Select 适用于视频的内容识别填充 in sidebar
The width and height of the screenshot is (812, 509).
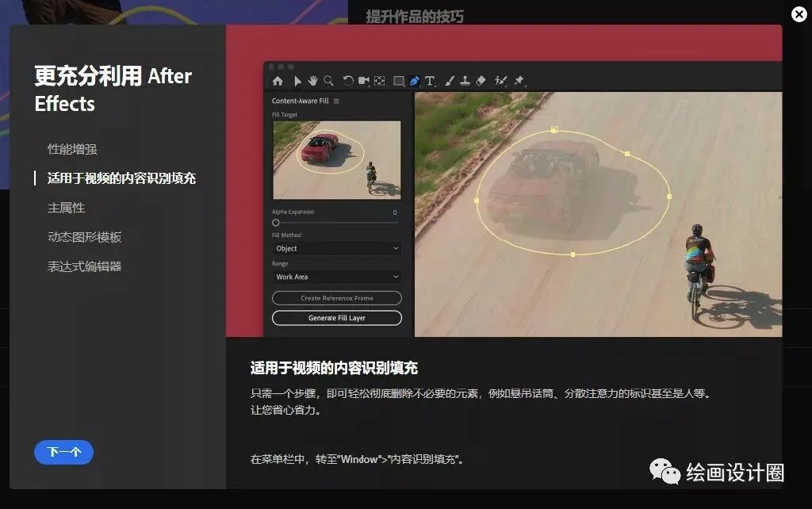[121, 178]
